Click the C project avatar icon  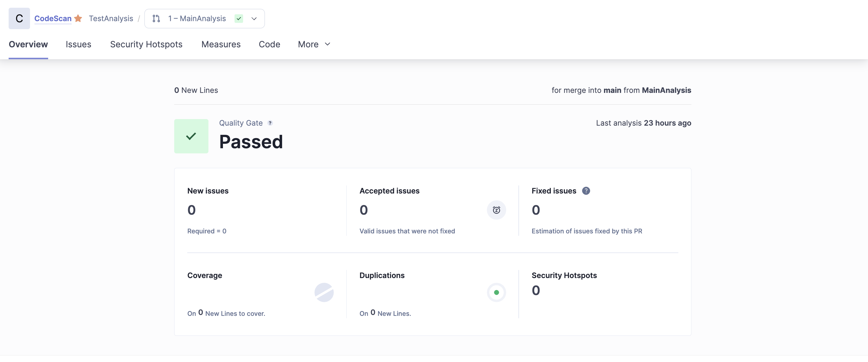point(19,18)
